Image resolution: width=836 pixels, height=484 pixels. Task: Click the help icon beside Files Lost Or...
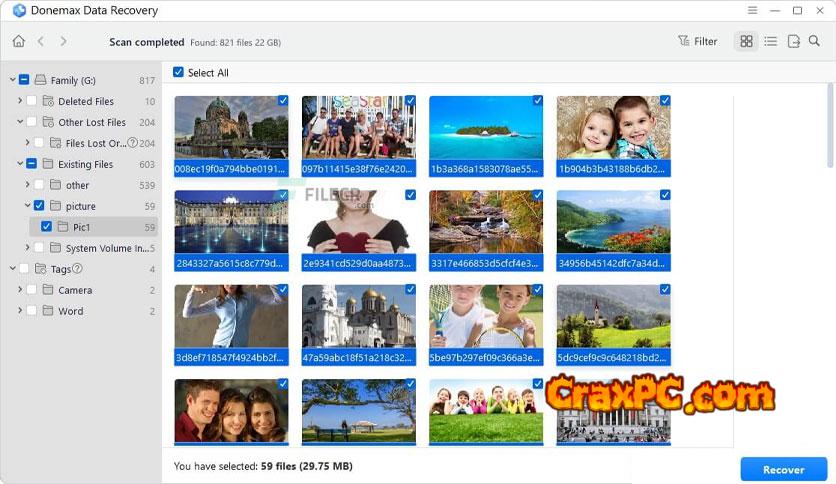[x=133, y=143]
